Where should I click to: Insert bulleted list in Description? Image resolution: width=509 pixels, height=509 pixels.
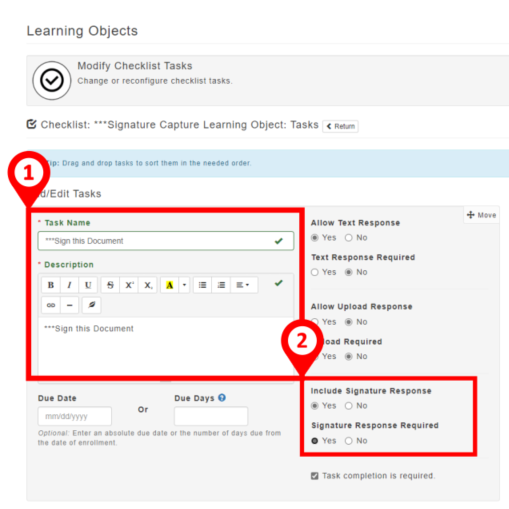tap(202, 285)
